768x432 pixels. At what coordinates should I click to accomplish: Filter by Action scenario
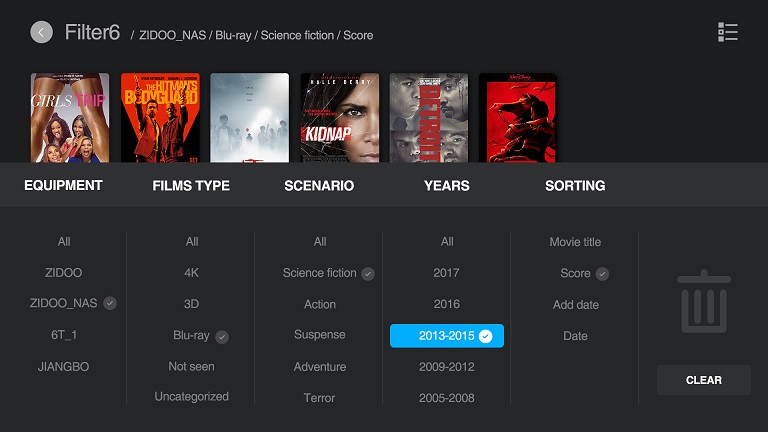point(320,304)
